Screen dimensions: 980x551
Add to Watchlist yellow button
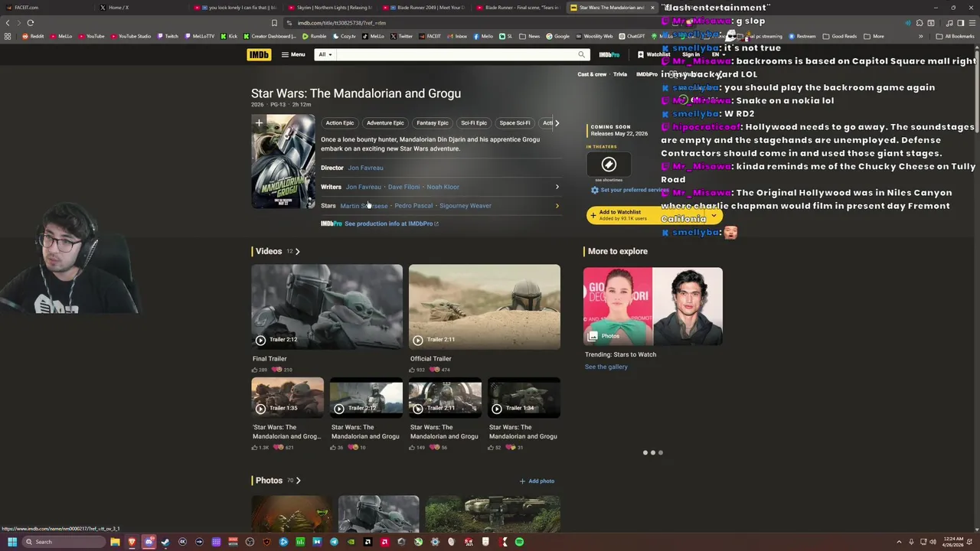645,215
